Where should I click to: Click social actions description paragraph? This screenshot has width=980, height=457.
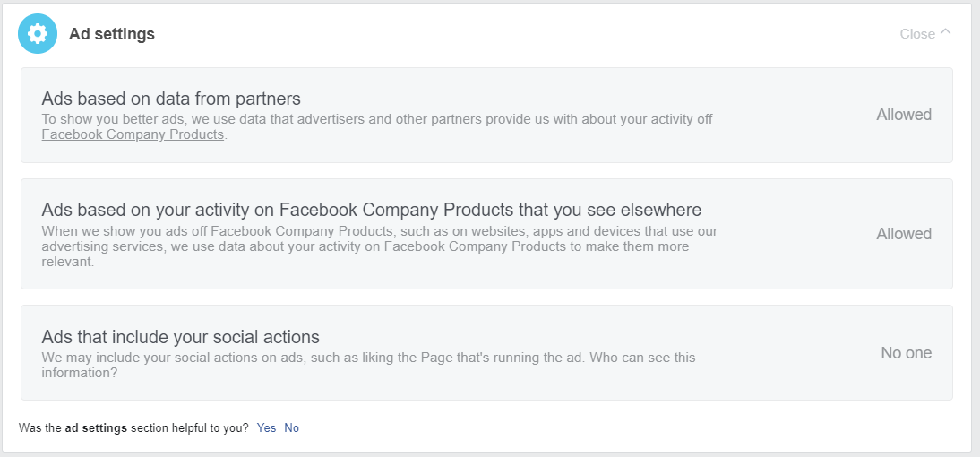[367, 358]
